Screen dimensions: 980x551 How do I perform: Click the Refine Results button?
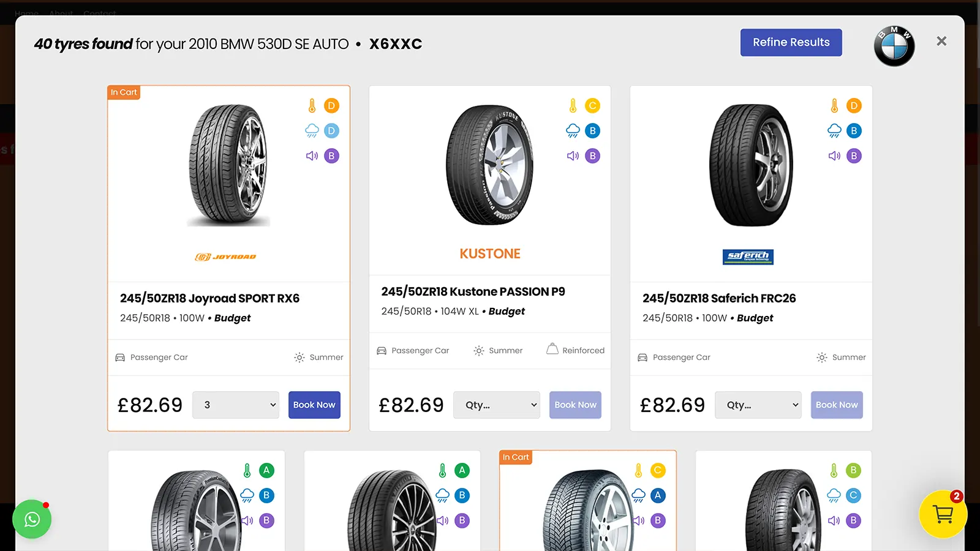click(791, 42)
